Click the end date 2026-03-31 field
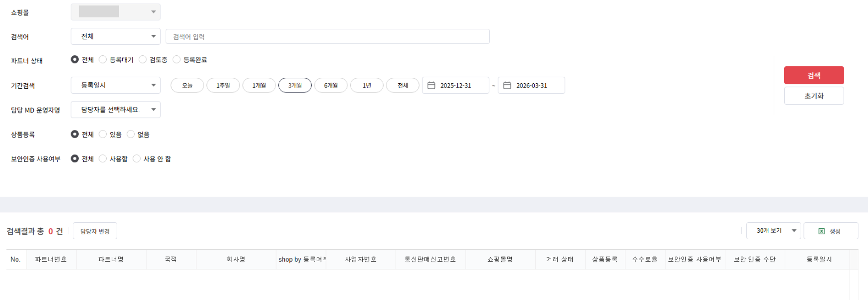This screenshot has height=300, width=868. [532, 86]
